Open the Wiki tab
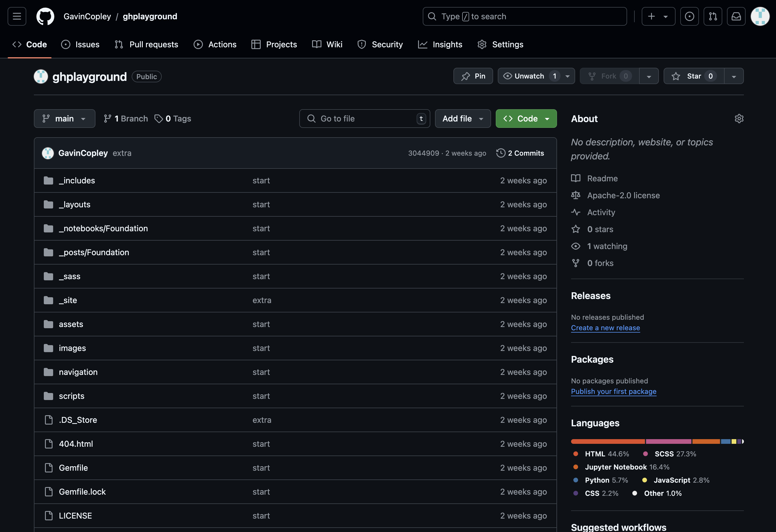Image resolution: width=776 pixels, height=532 pixels. (x=327, y=44)
